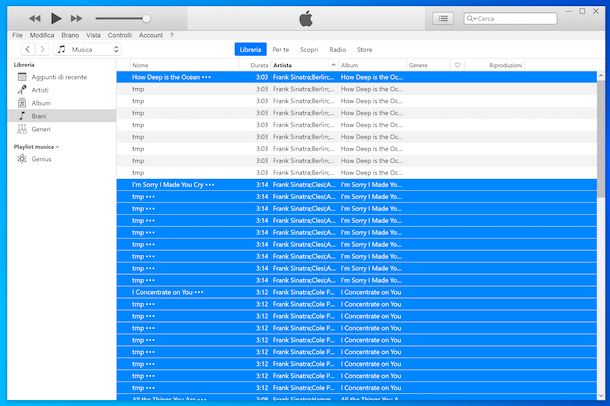The height and width of the screenshot is (406, 610).
Task: Toggle the Artista column sort arrow
Action: [x=333, y=65]
